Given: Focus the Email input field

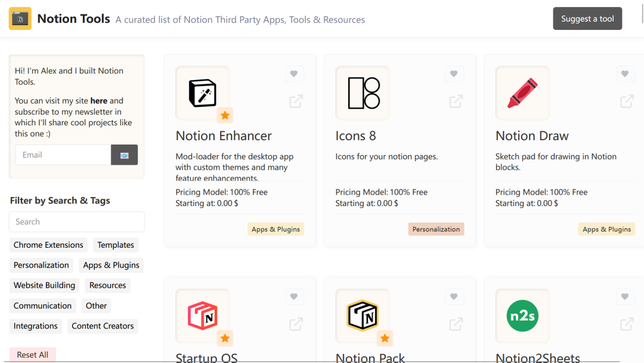Looking at the screenshot, I should pos(63,155).
